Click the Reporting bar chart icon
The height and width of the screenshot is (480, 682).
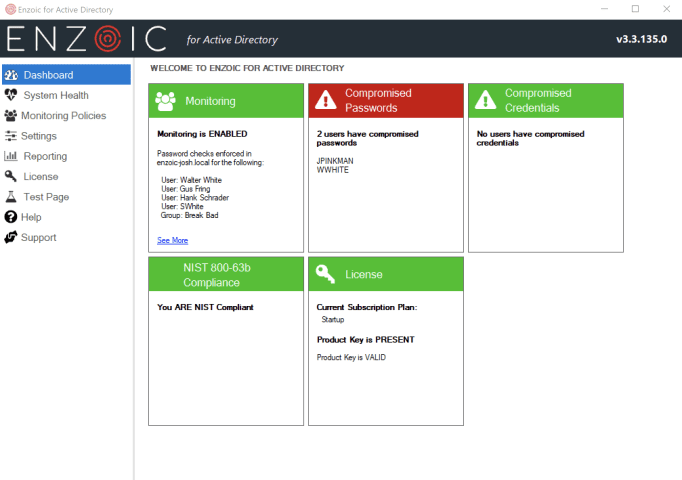click(x=11, y=156)
